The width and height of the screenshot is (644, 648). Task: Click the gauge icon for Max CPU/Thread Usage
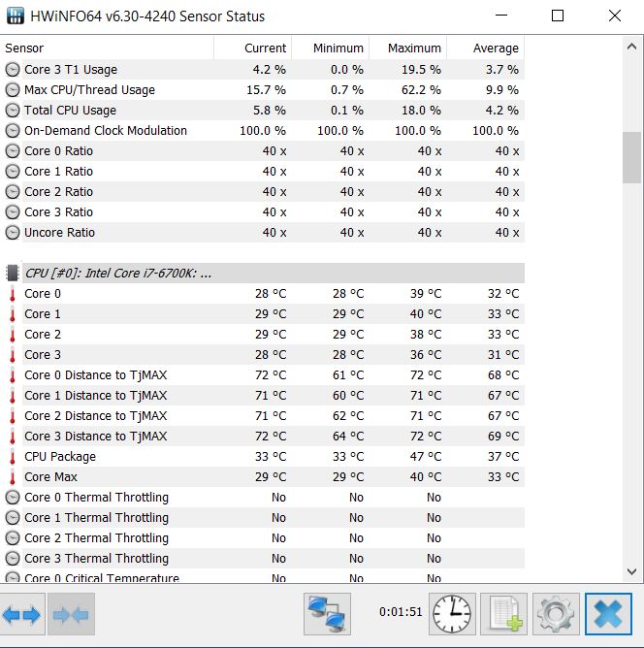pos(13,89)
